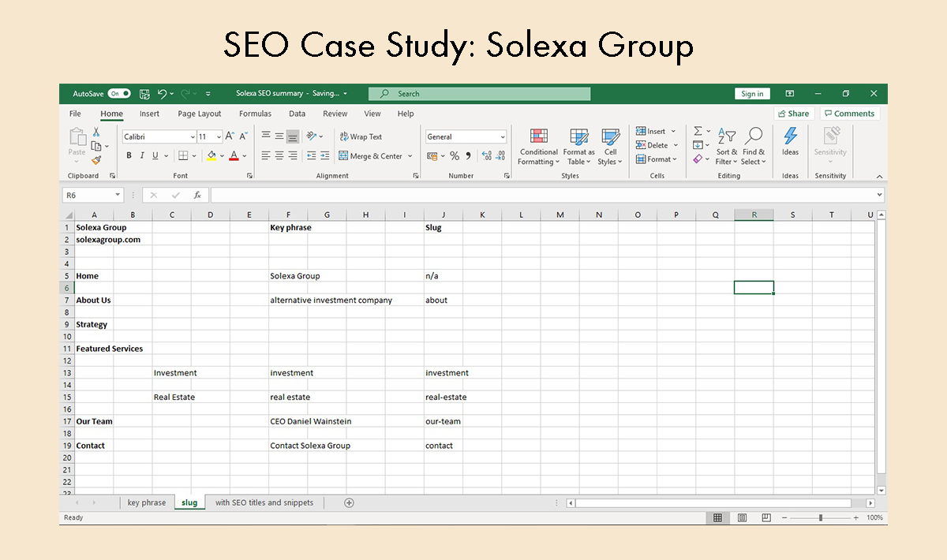
Task: Apply Percent Style format
Action: pos(455,156)
